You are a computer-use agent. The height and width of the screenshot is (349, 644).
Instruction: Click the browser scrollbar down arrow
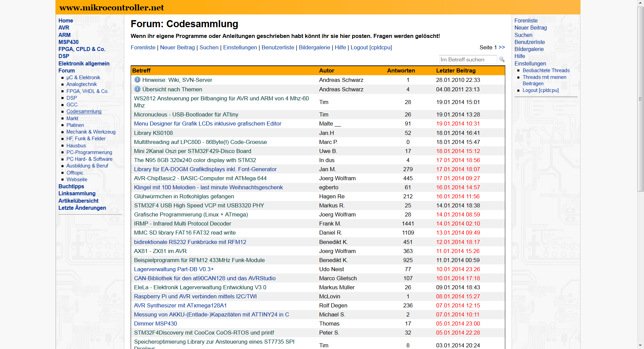(640, 346)
